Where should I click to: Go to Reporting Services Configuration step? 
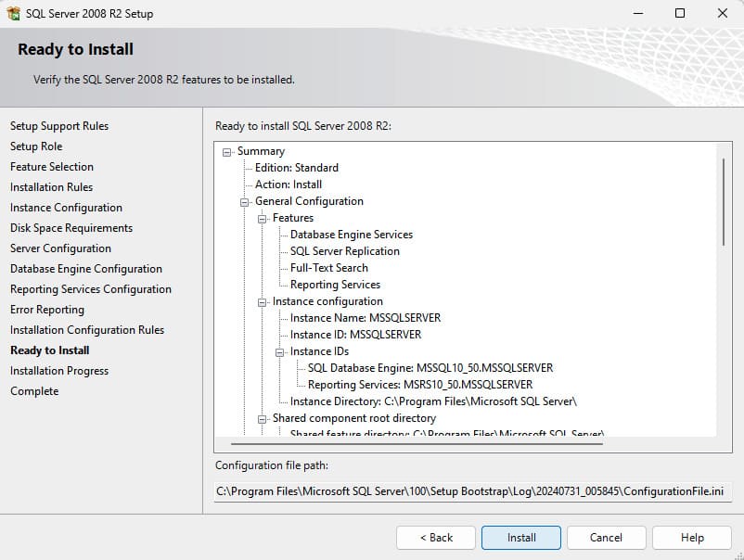[x=91, y=289]
